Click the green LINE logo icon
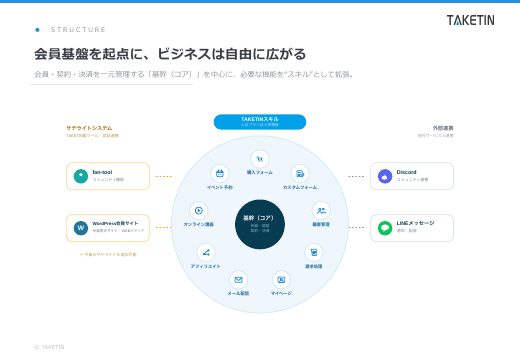This screenshot has height=360, width=520. tap(385, 228)
